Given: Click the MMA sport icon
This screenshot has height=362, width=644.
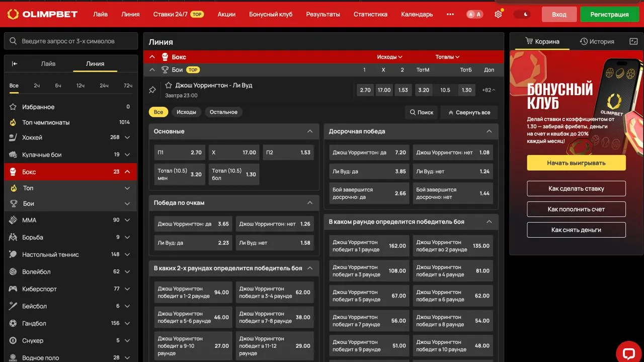Looking at the screenshot, I should (13, 220).
